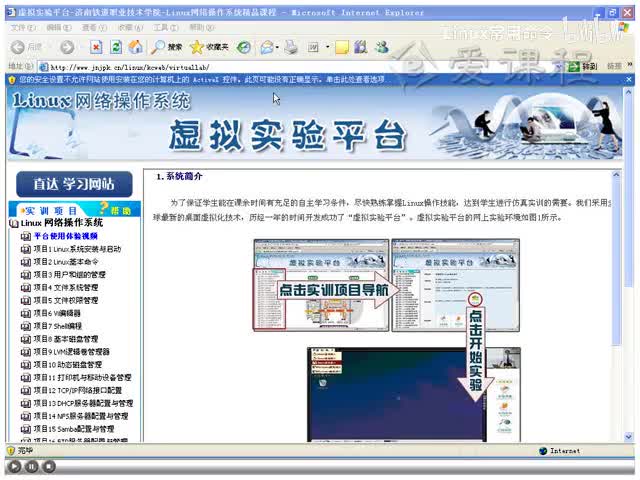Open 项目12 TCP/IP网络接口配置

(x=78, y=390)
